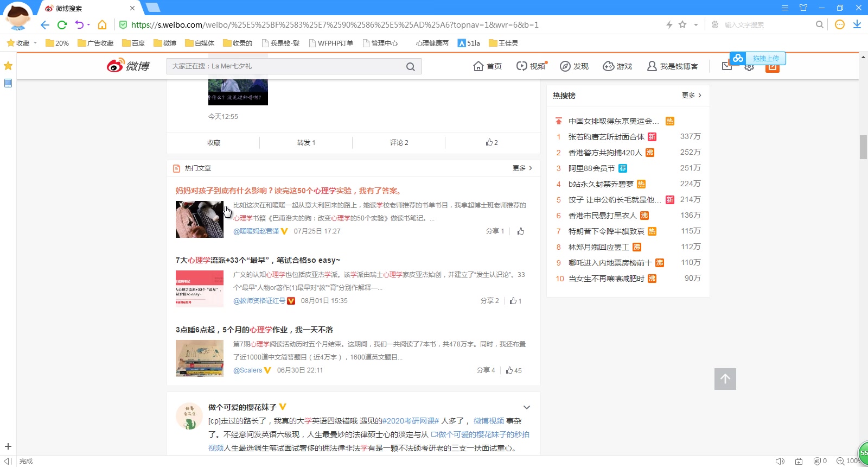Click 转发 1 to repost
The height and width of the screenshot is (467, 868).
coord(306,142)
